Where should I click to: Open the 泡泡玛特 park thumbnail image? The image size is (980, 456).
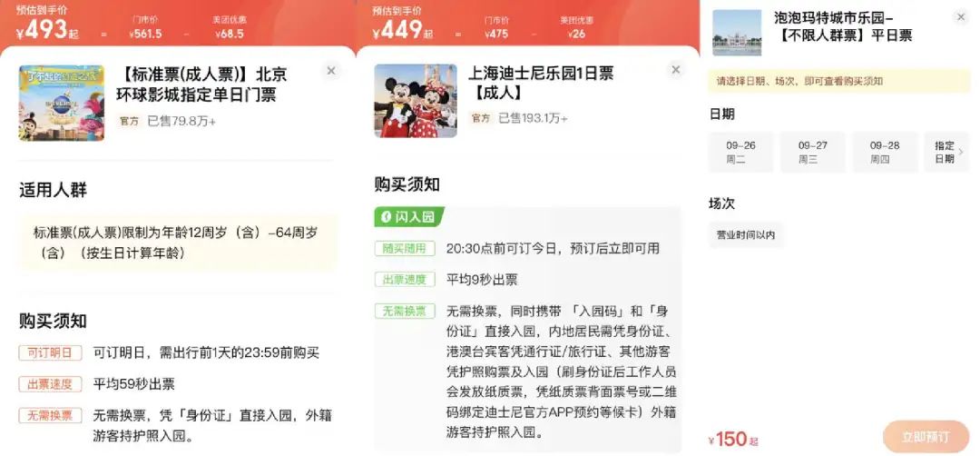pos(737,33)
